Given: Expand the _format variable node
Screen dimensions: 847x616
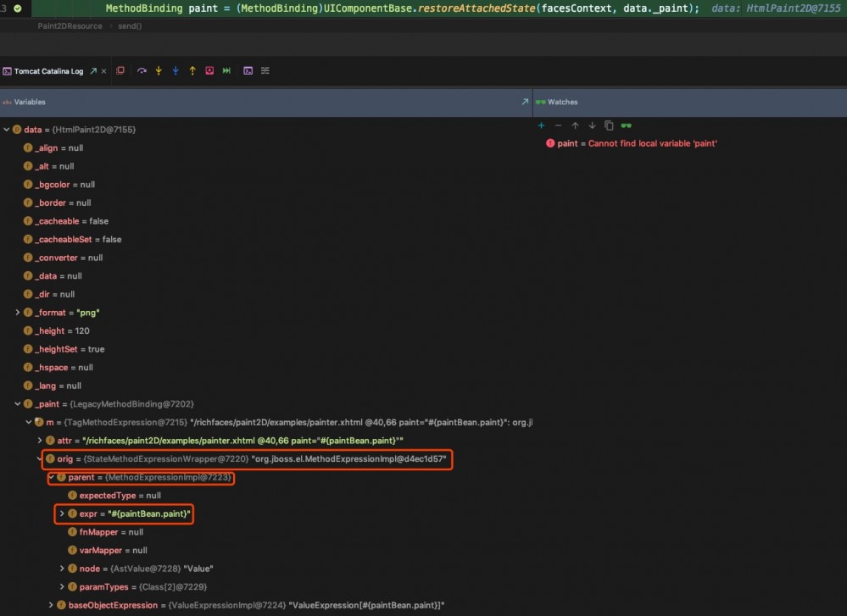Looking at the screenshot, I should pos(17,312).
